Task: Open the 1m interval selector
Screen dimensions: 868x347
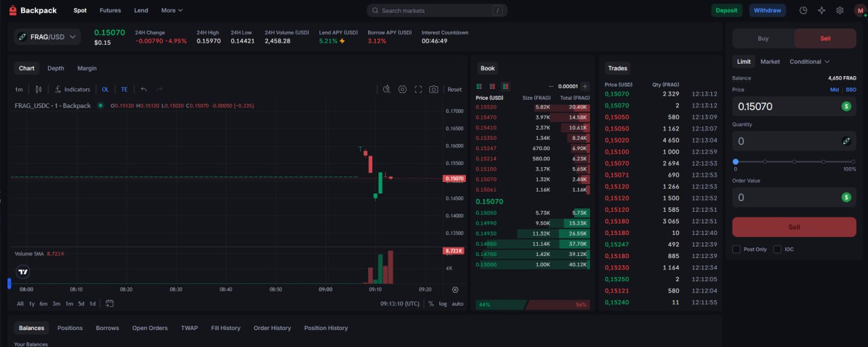Action: point(19,89)
